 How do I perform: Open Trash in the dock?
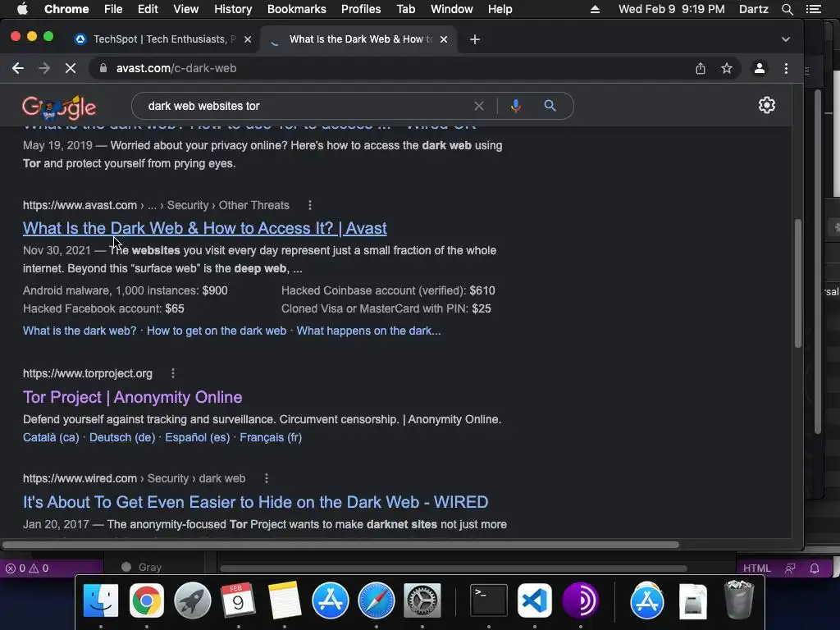pos(739,600)
